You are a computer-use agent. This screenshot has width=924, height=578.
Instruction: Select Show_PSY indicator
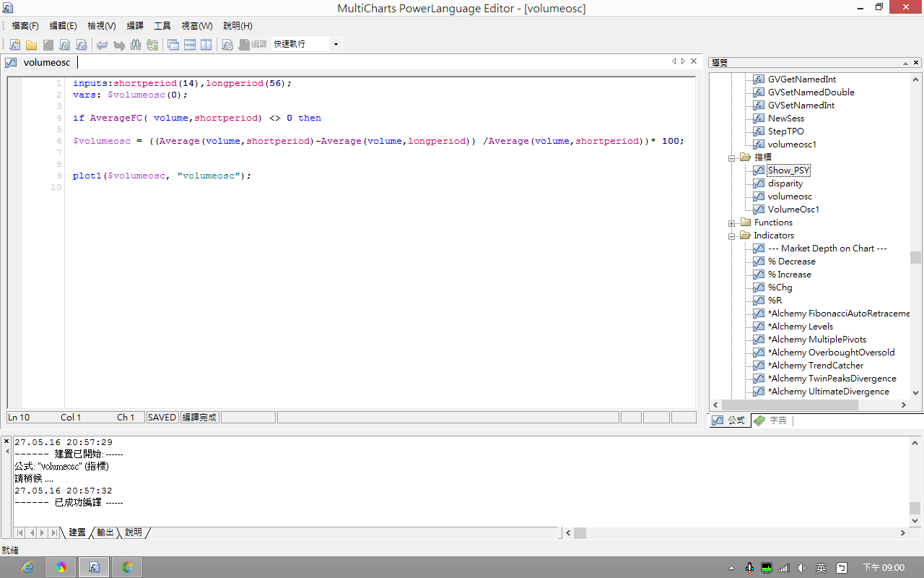pyautogui.click(x=788, y=171)
